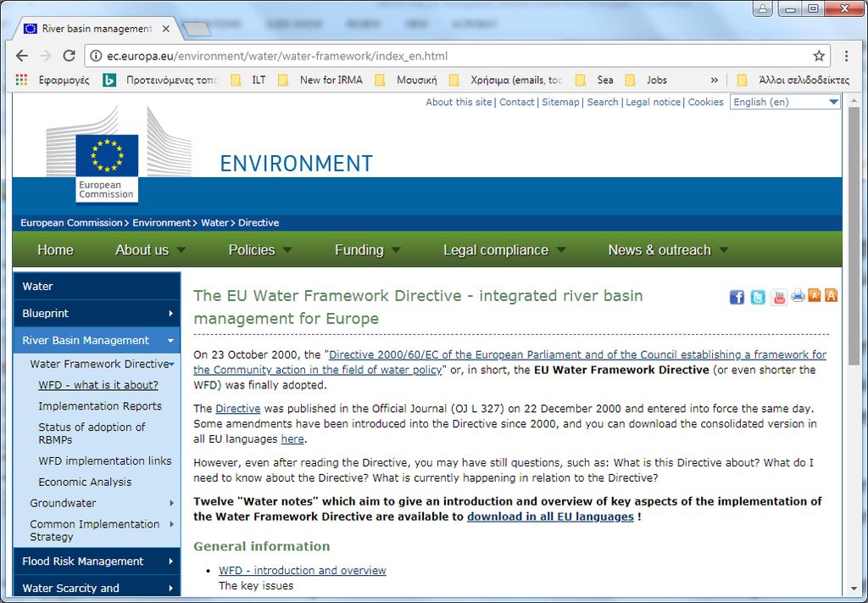View site information icon in address bar
Screen dimensions: 868x603
click(x=96, y=56)
